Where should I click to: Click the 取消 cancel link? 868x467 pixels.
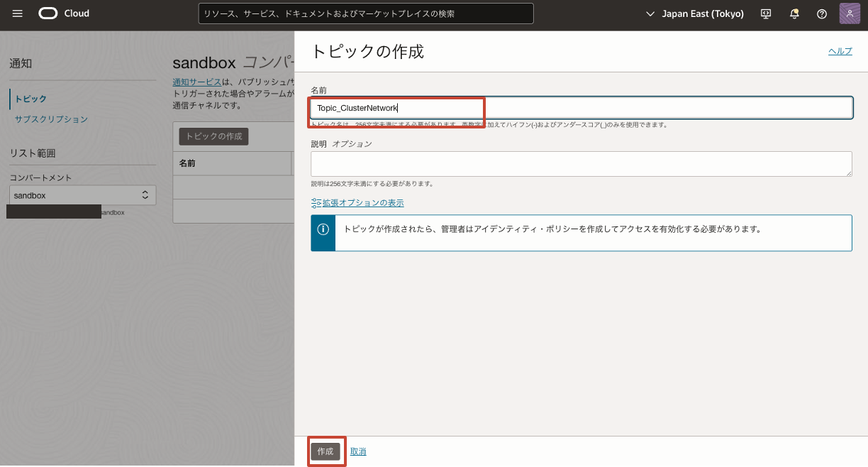point(358,451)
